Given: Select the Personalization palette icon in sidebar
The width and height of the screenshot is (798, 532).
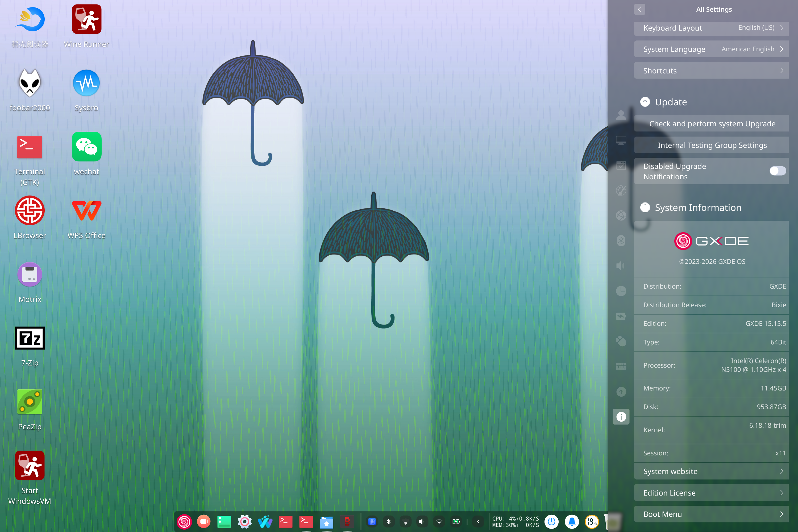Looking at the screenshot, I should pyautogui.click(x=621, y=190).
